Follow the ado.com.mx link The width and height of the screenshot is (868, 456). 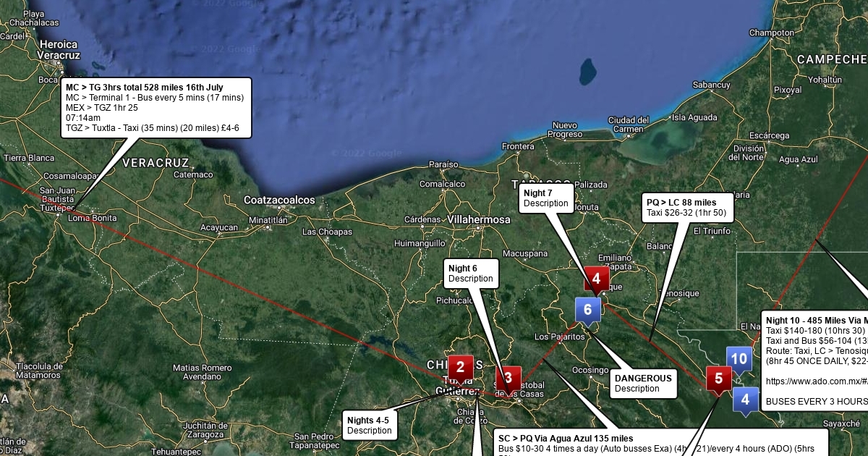(814, 380)
